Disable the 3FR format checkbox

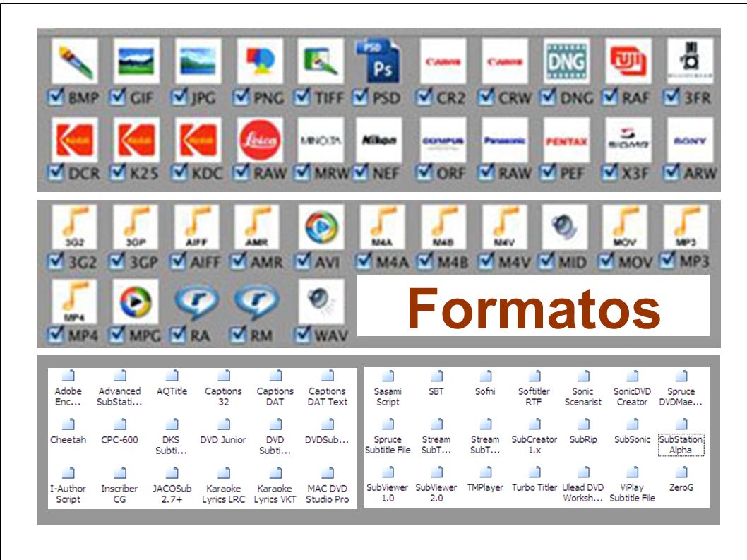click(x=671, y=97)
